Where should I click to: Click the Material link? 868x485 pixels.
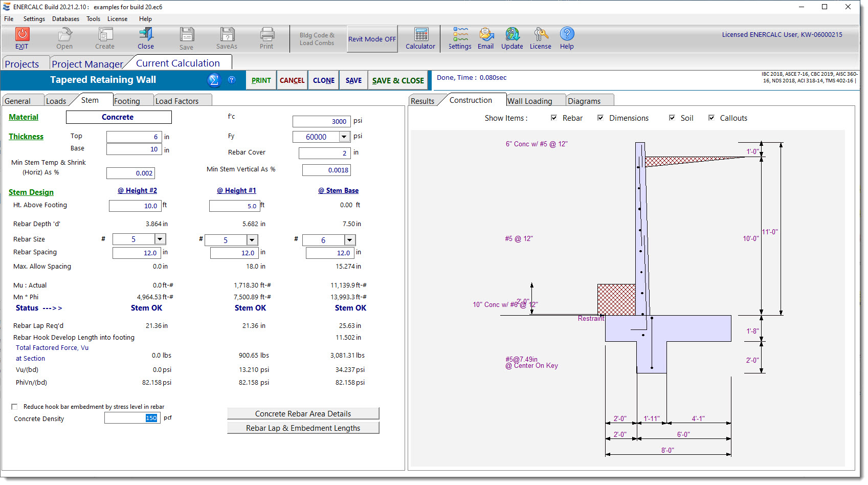pyautogui.click(x=24, y=117)
